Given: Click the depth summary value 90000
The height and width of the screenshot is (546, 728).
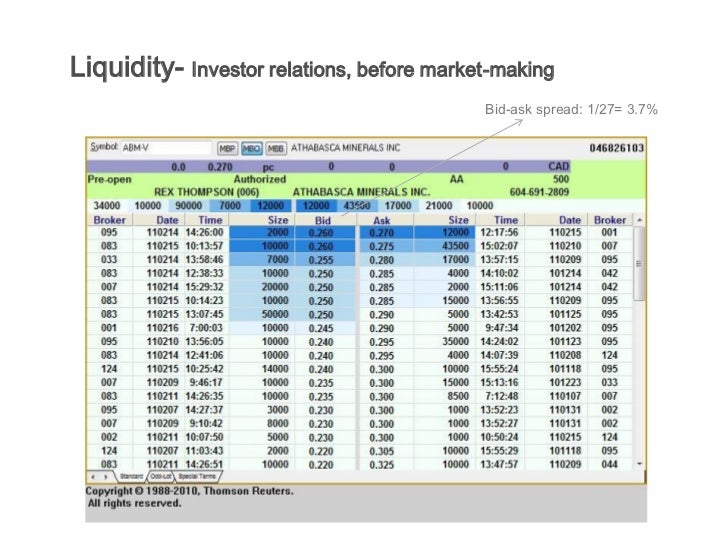Looking at the screenshot, I should tap(188, 206).
